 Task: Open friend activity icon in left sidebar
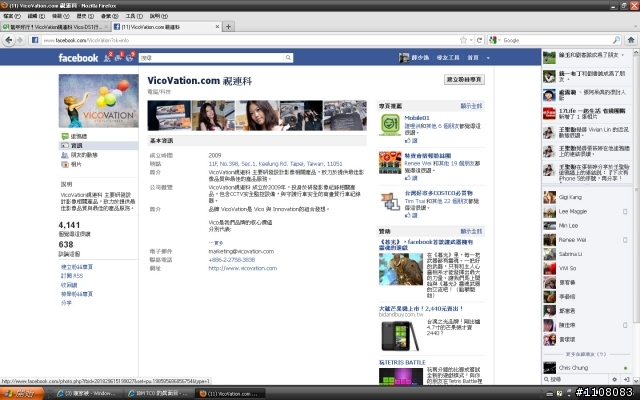tap(64, 155)
